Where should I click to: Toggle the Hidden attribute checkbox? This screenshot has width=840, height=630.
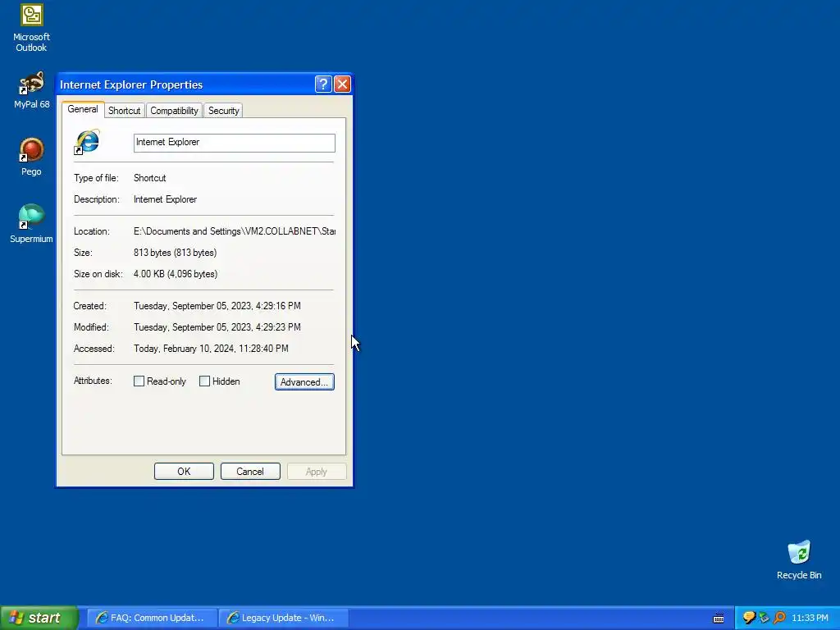204,381
